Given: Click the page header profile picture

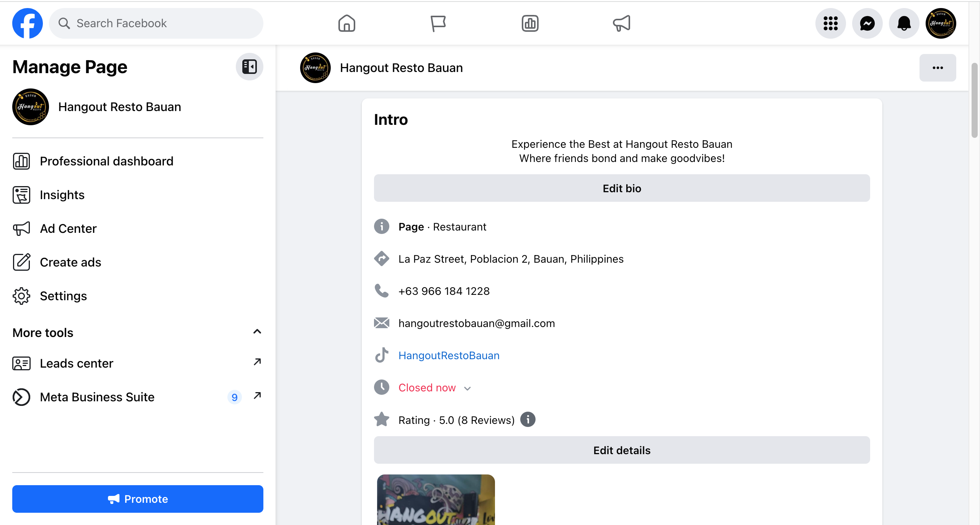Looking at the screenshot, I should [x=315, y=68].
